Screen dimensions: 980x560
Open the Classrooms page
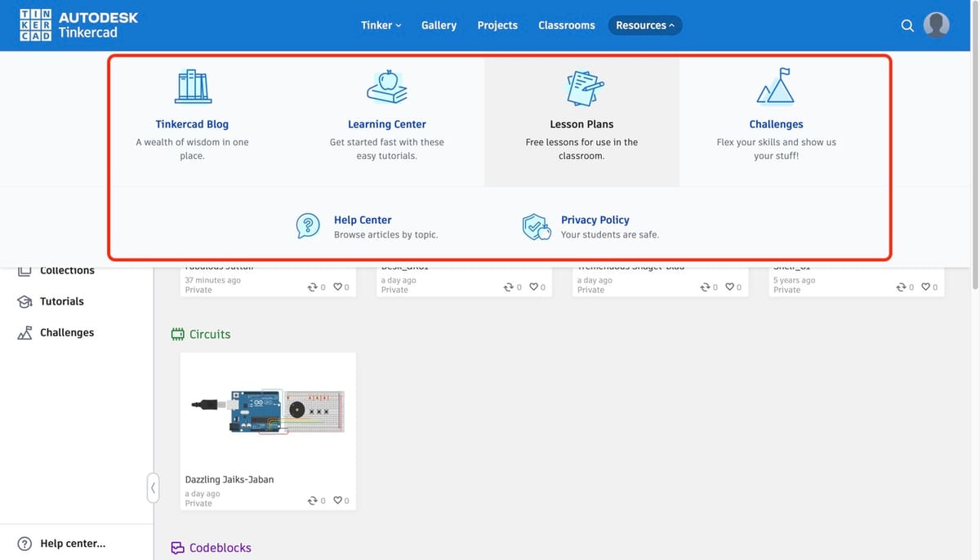[567, 25]
